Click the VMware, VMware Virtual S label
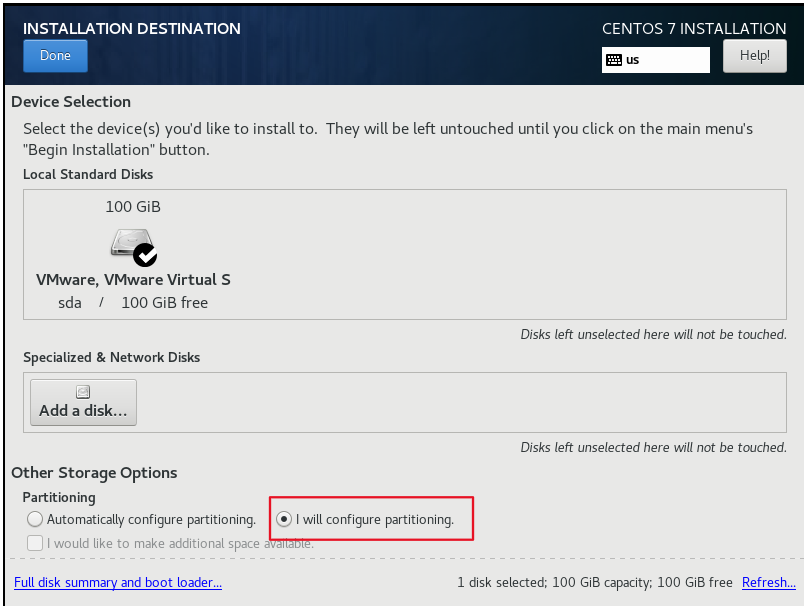806x608 pixels. coord(133,280)
